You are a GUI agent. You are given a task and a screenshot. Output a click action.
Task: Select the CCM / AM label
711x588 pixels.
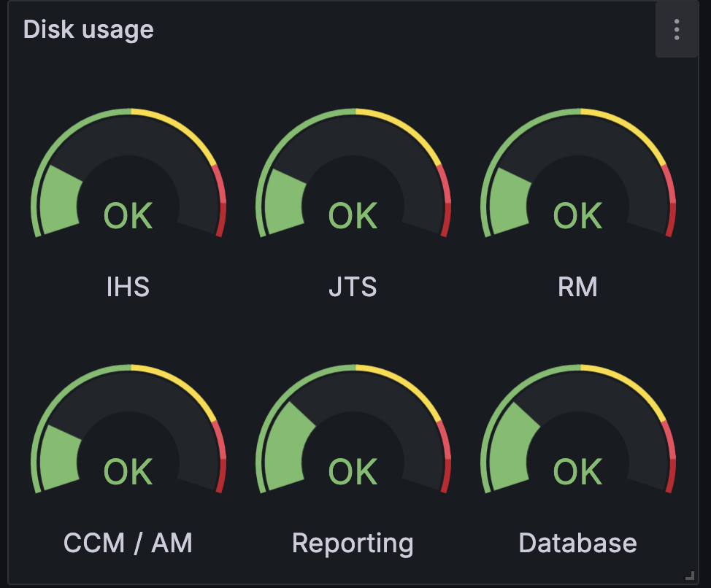pyautogui.click(x=128, y=543)
